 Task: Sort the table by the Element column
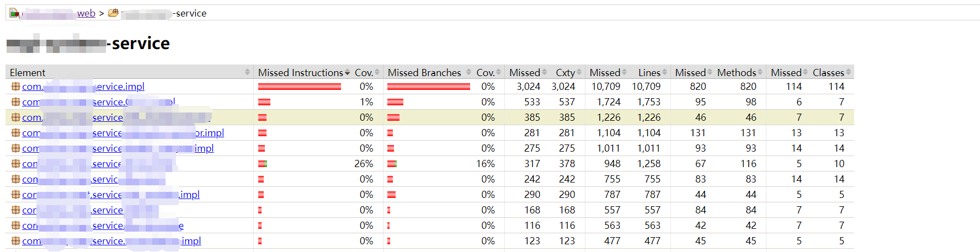pyautogui.click(x=130, y=72)
